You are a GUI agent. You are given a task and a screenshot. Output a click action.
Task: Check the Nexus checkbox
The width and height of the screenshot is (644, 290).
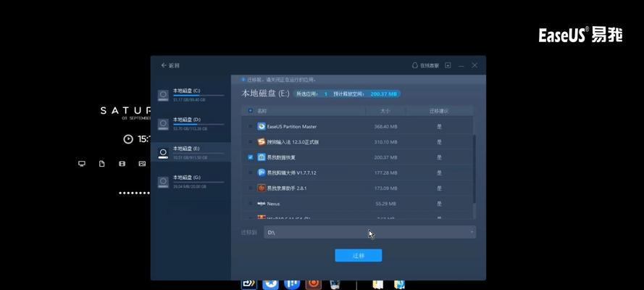point(251,204)
